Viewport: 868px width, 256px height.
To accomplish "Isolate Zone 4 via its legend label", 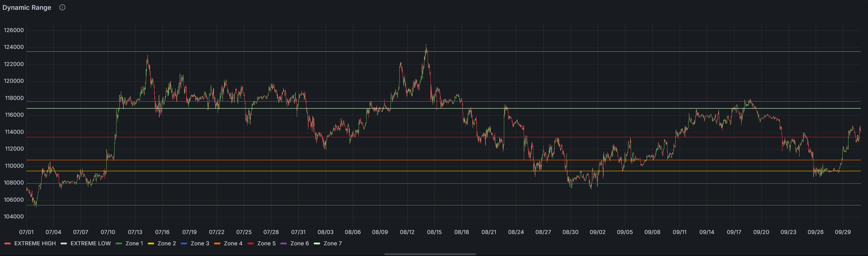I will pyautogui.click(x=233, y=243).
